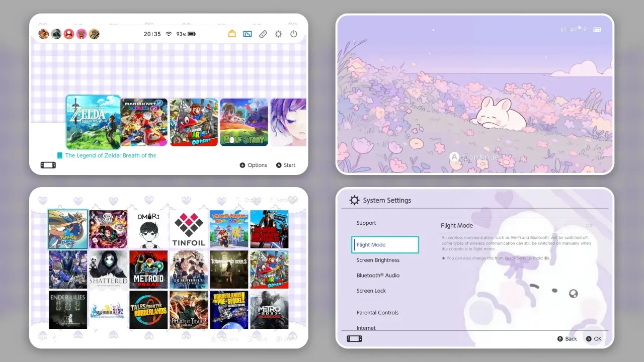Open Metro 2033 Redux in the software grid
The height and width of the screenshot is (362, 644).
[x=269, y=310]
